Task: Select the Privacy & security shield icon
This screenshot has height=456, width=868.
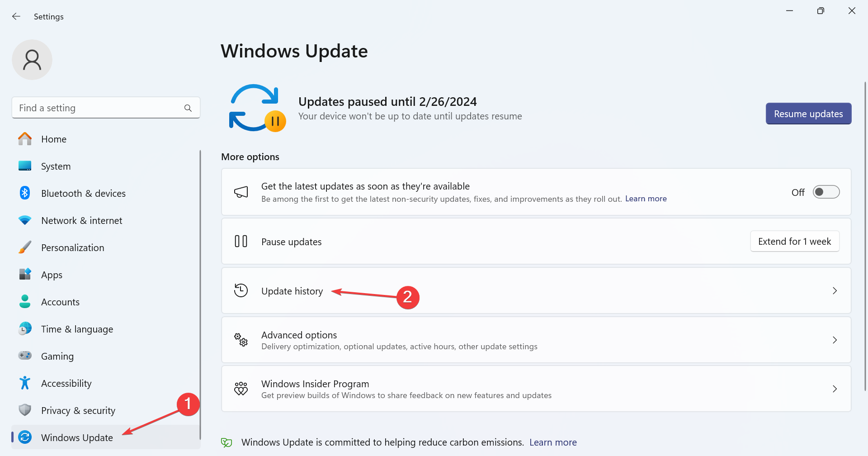Action: click(x=24, y=410)
